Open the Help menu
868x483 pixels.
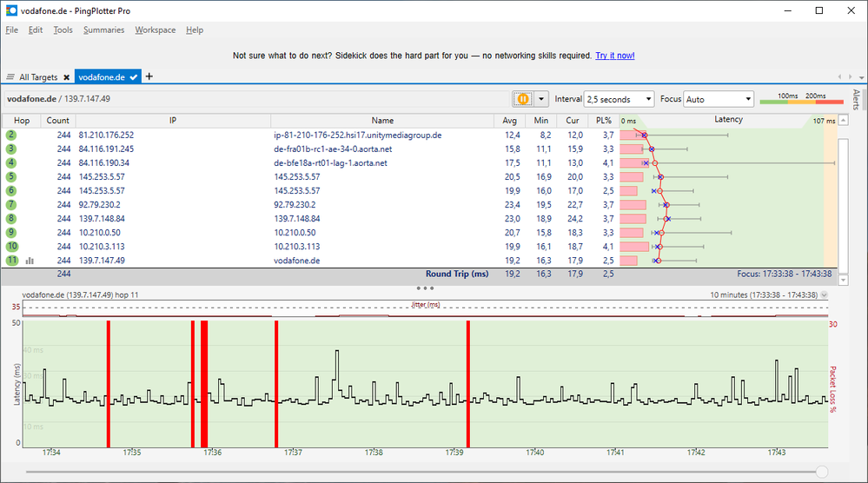[195, 30]
